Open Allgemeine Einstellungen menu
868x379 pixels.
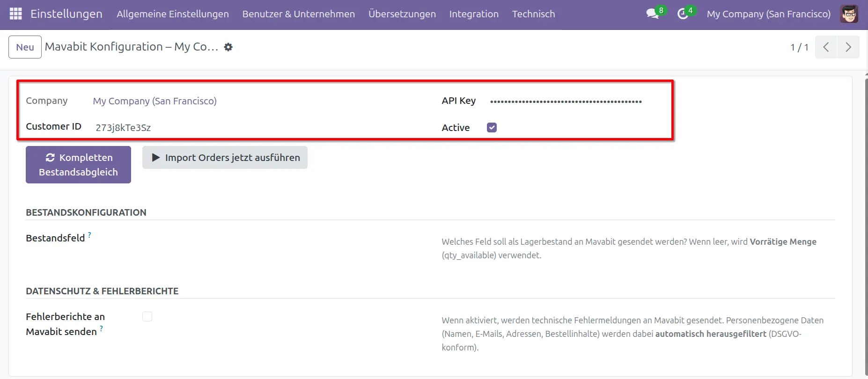[x=173, y=14]
